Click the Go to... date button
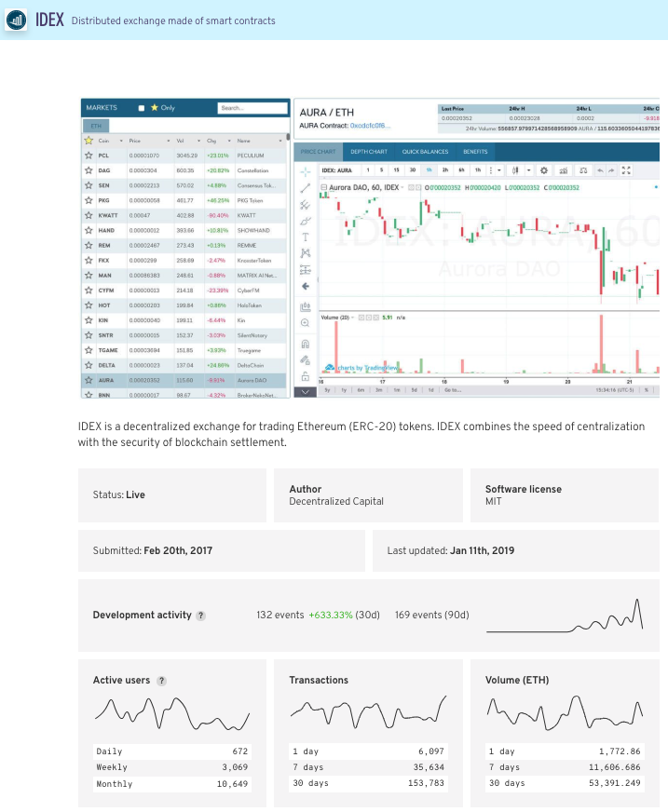This screenshot has width=668, height=812. point(453,390)
